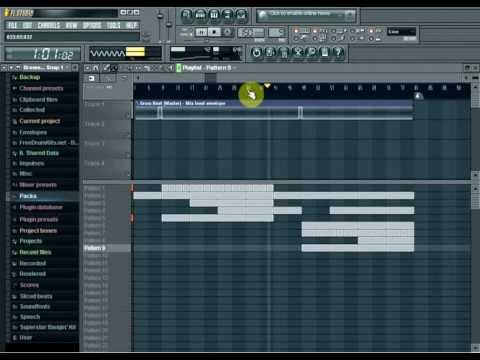This screenshot has height=360, width=480.
Task: Toggle the lit LED left of Line
Action: [371, 31]
